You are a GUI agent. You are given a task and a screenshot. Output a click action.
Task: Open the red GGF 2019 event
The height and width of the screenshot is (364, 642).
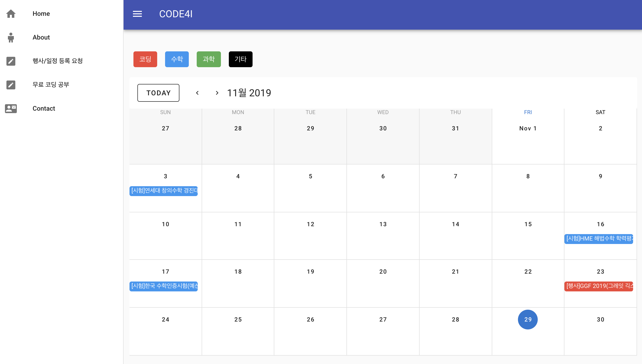(x=599, y=286)
